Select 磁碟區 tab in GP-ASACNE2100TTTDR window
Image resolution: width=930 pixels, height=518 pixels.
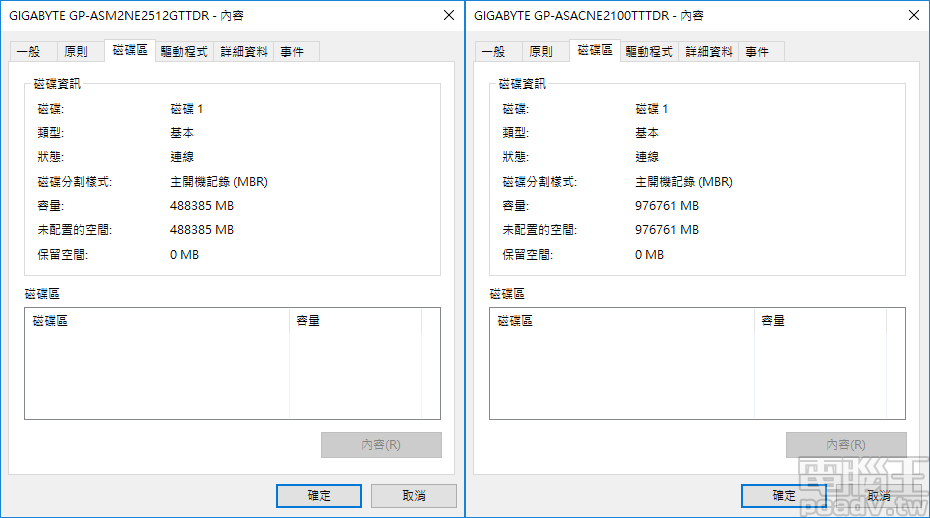[x=595, y=50]
